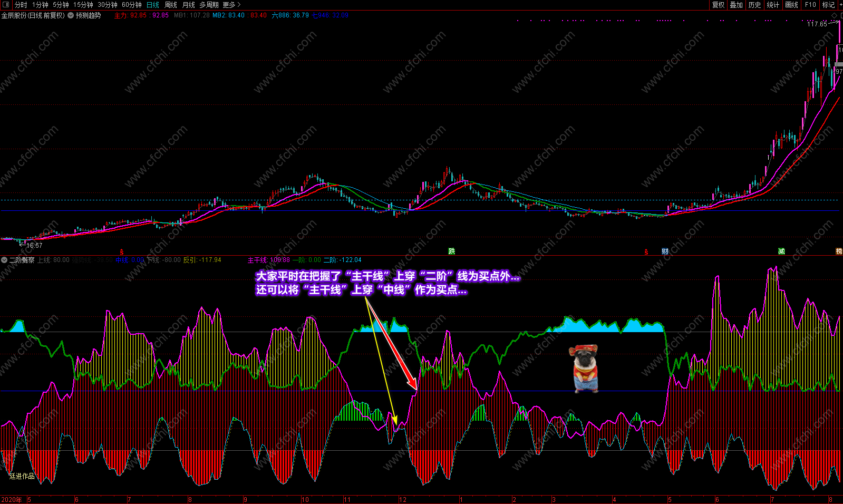Click the 叠加 overlay button

736,5
